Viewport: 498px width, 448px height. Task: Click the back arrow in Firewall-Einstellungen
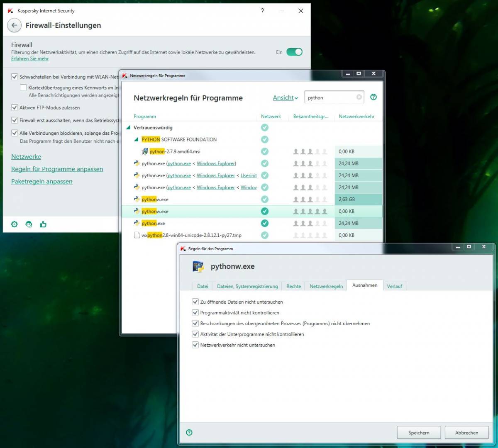(x=14, y=25)
